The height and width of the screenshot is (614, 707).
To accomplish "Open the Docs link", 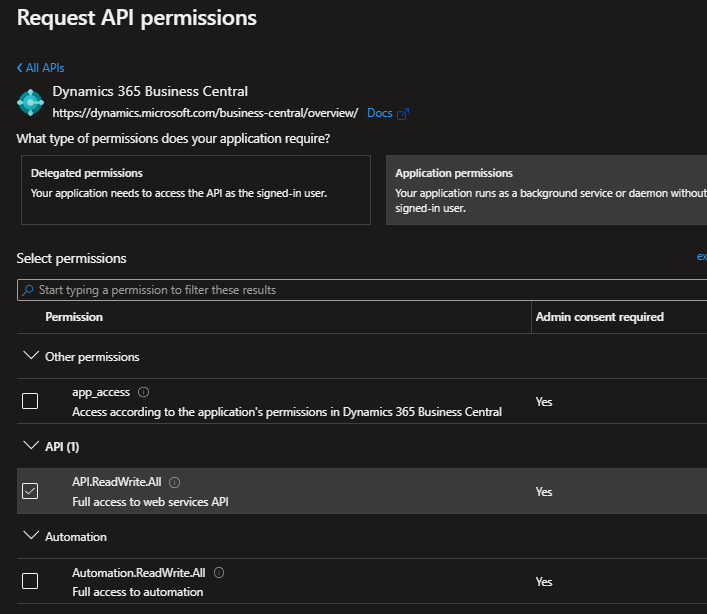I will tap(380, 113).
